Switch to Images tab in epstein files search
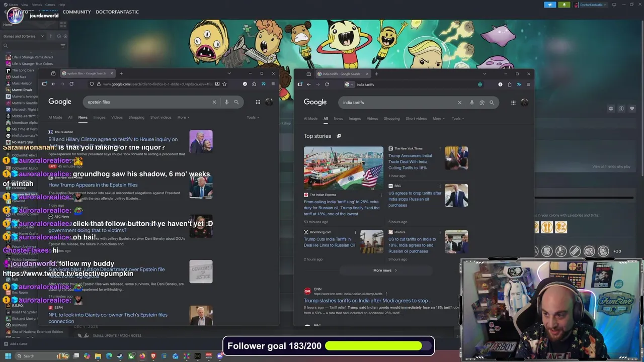The width and height of the screenshot is (644, 362). tap(99, 117)
